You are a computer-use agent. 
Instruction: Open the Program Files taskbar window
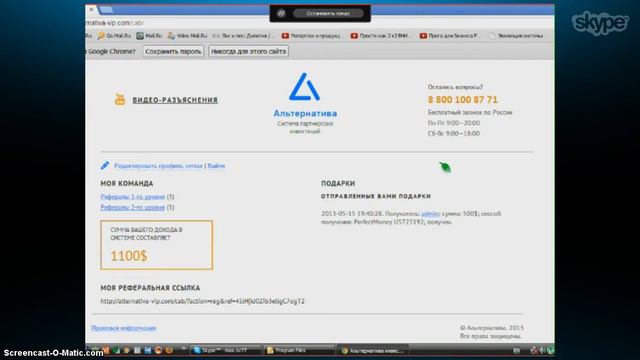tap(298, 350)
